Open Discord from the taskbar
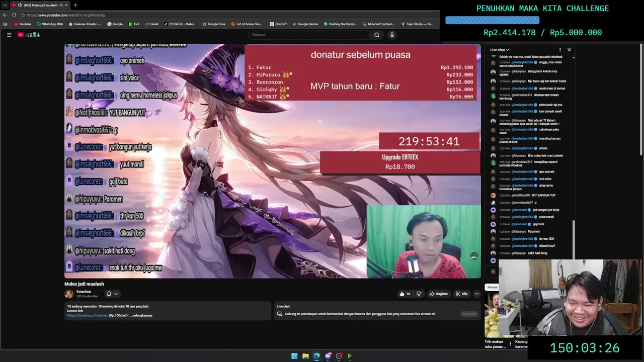This screenshot has height=362, width=644. (x=328, y=356)
